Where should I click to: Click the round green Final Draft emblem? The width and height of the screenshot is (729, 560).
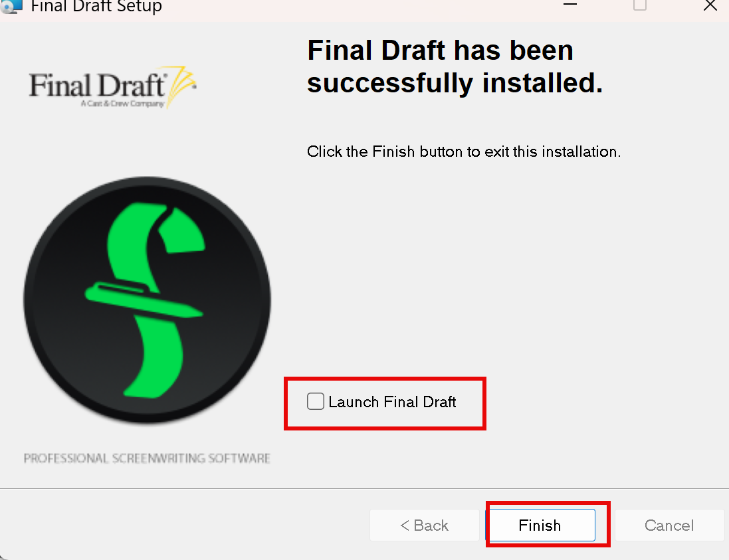tap(147, 300)
